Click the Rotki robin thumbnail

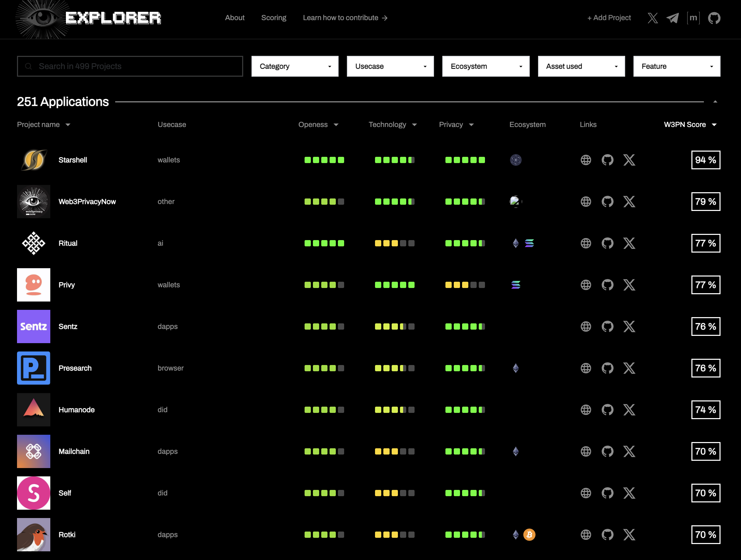pos(34,535)
